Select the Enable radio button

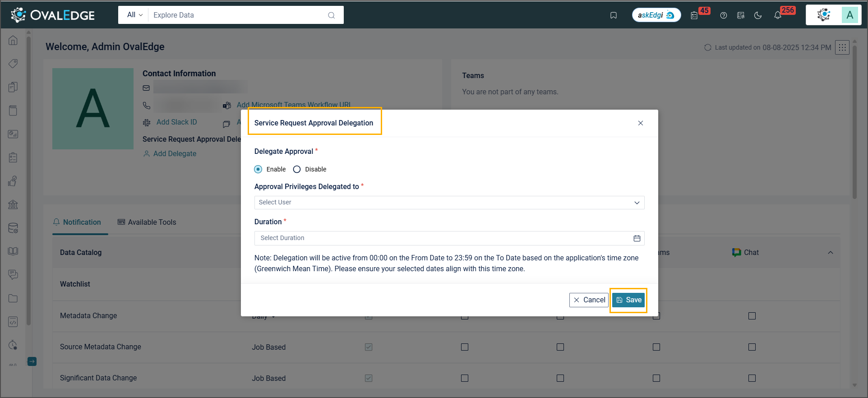click(258, 169)
